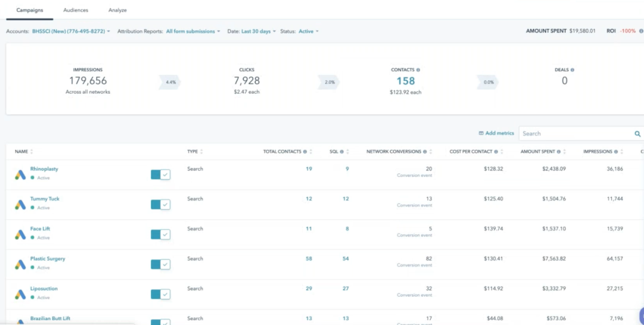Click the Google Ads icon beside Tummy Tuck
644x325 pixels.
coord(20,205)
